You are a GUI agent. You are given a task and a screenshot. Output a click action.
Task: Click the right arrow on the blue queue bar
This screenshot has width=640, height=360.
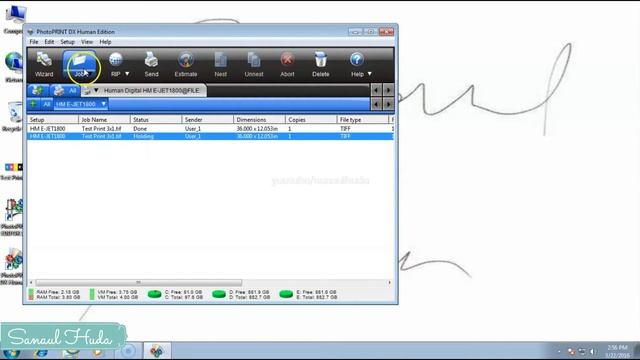(389, 104)
